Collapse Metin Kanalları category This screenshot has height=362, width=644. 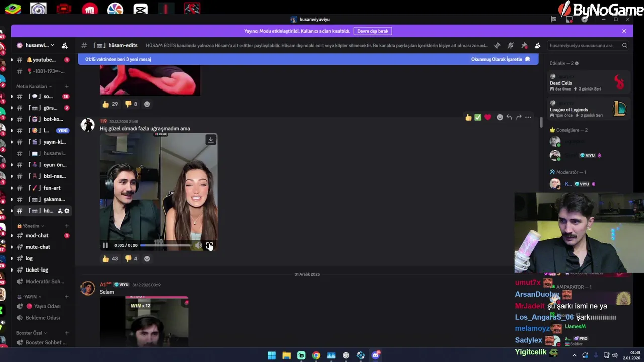click(34, 86)
